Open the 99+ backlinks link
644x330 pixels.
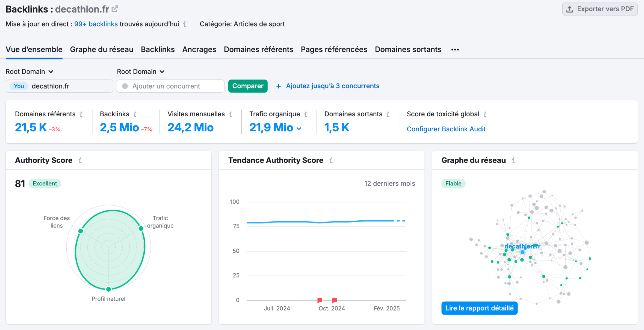pyautogui.click(x=96, y=24)
